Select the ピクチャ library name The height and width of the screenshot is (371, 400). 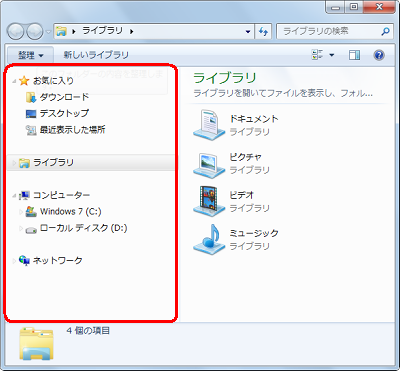coord(245,157)
